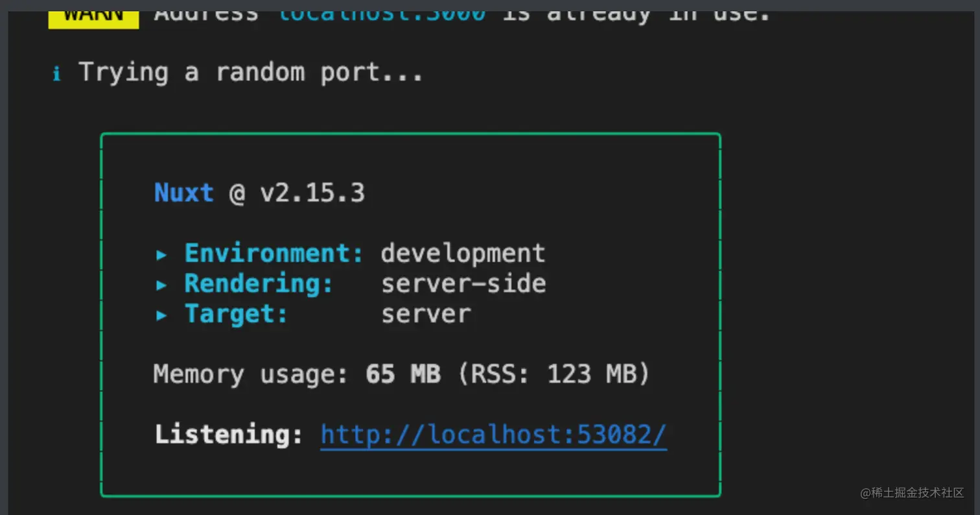Click the Environment: label

274,253
